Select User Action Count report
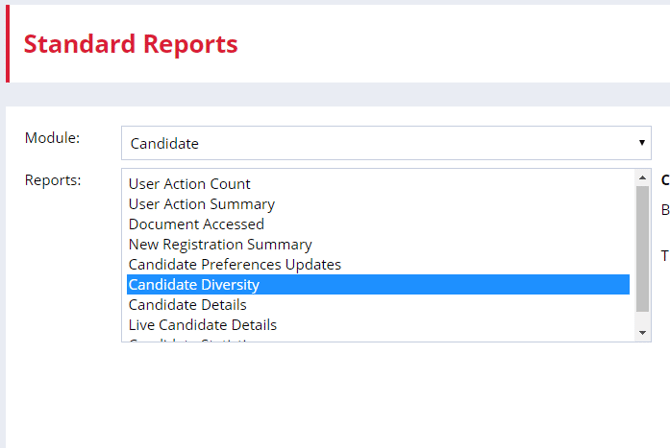The height and width of the screenshot is (448, 670). coord(189,184)
